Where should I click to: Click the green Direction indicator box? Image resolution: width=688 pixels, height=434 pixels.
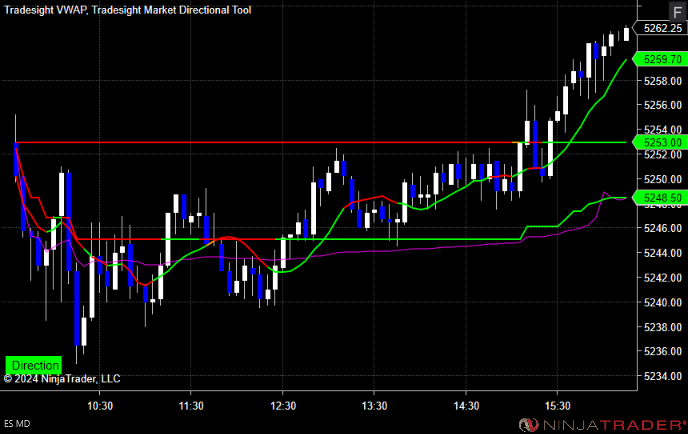[x=34, y=365]
